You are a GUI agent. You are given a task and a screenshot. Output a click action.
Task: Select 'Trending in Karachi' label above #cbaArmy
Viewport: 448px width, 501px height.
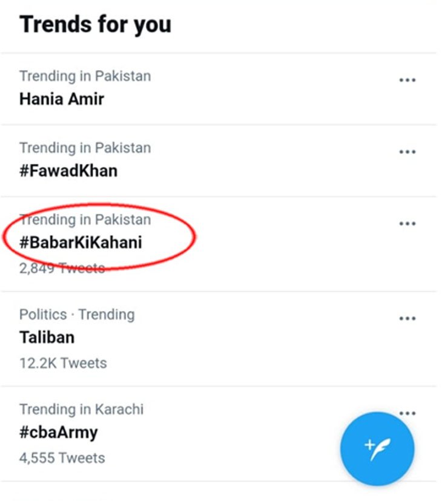(81, 409)
